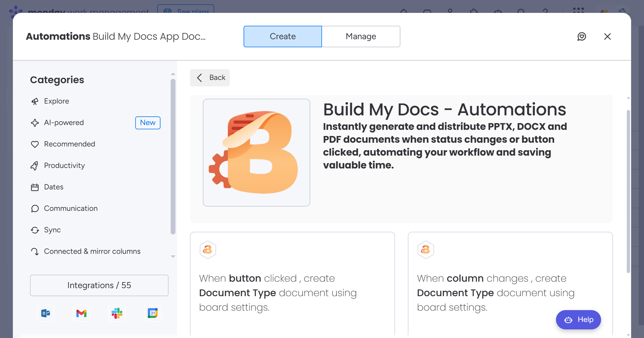The image size is (644, 338).
Task: Click the Outlook integration icon
Action: coord(45,313)
